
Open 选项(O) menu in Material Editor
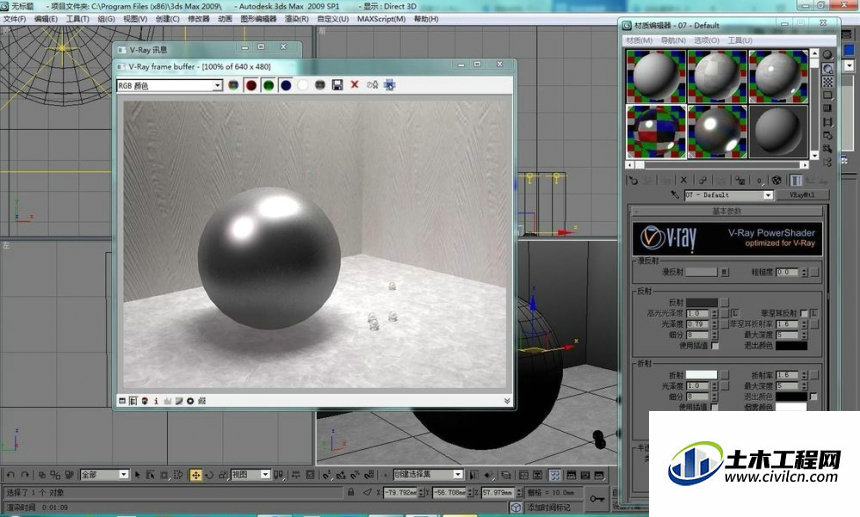pos(706,41)
